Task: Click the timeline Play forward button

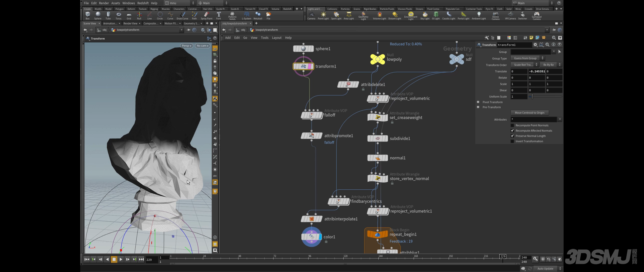Action: tap(121, 259)
